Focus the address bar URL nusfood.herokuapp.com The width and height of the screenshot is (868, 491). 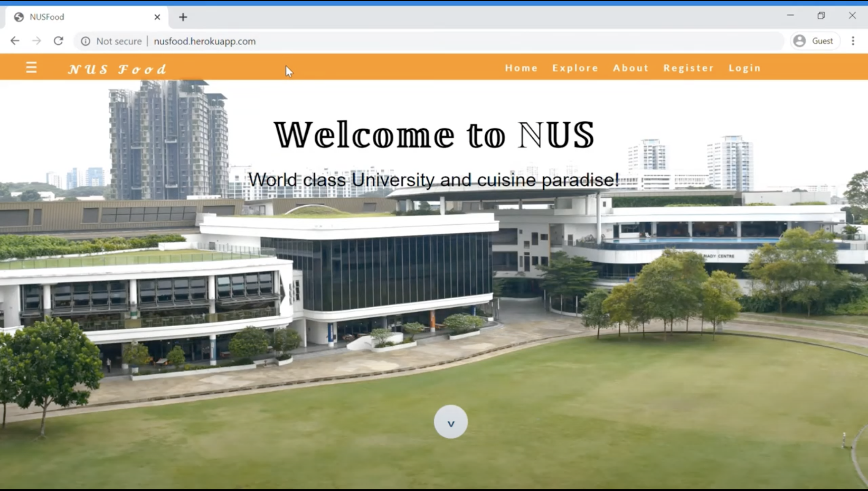[205, 41]
